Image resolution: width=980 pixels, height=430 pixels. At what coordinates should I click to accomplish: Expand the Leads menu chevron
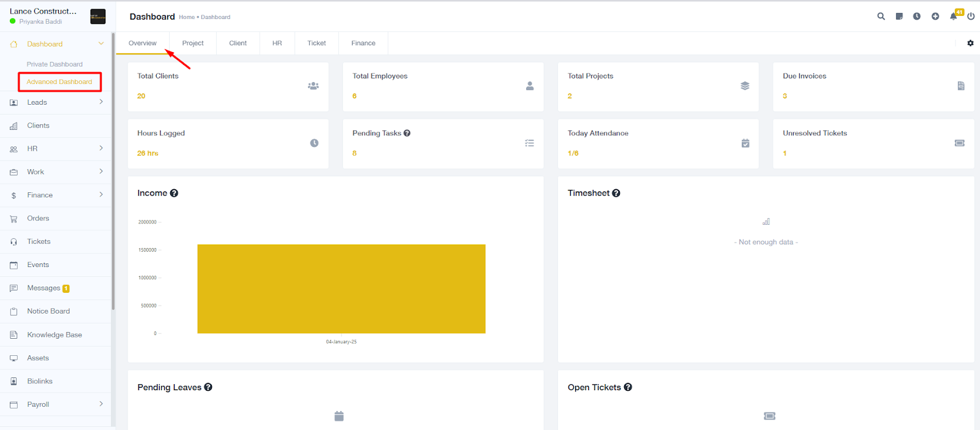pos(101,102)
